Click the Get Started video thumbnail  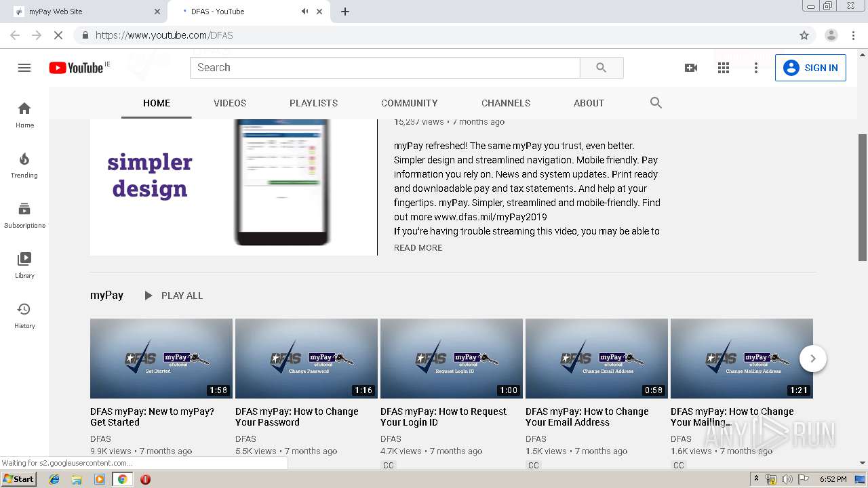point(161,358)
